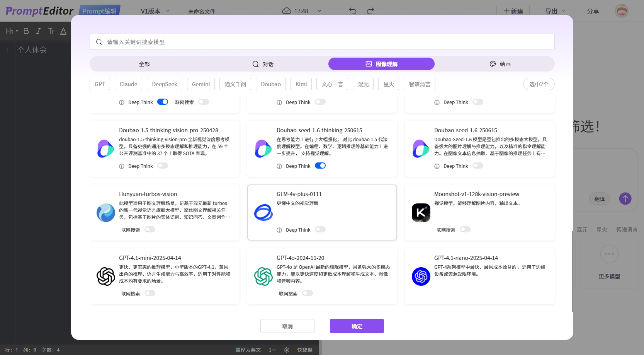Click the purple send arrow button
The height and width of the screenshot is (355, 644).
(625, 199)
